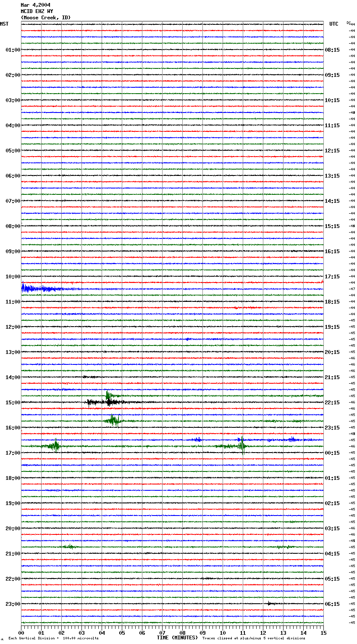Click the '12:15' UTC time label
Viewport: 357px width, 644px height.
tap(332, 151)
